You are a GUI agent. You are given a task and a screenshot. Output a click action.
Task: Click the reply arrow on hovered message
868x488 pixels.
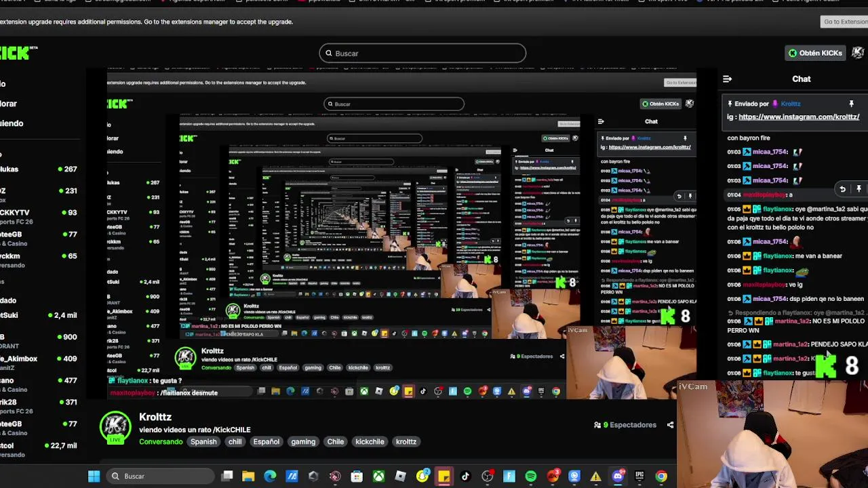click(842, 189)
